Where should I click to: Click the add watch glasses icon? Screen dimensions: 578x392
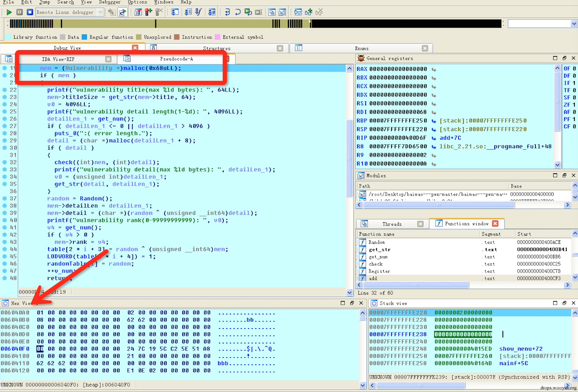tap(309, 12)
